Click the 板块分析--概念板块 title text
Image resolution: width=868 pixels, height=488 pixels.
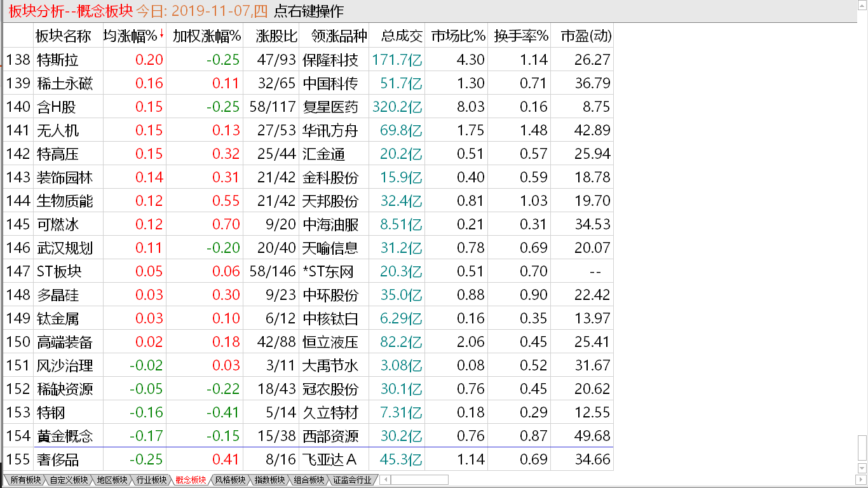(70, 11)
